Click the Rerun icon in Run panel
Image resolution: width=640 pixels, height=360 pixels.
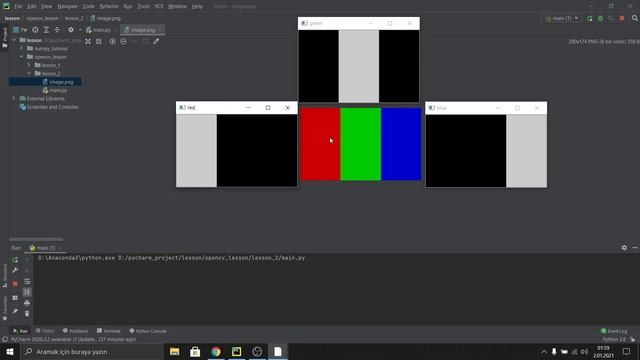pos(15,260)
